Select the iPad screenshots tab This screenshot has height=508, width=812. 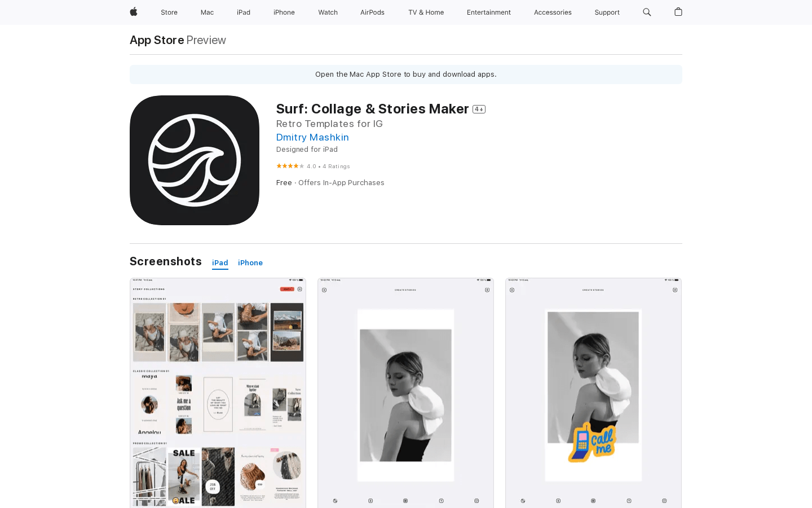coord(220,263)
